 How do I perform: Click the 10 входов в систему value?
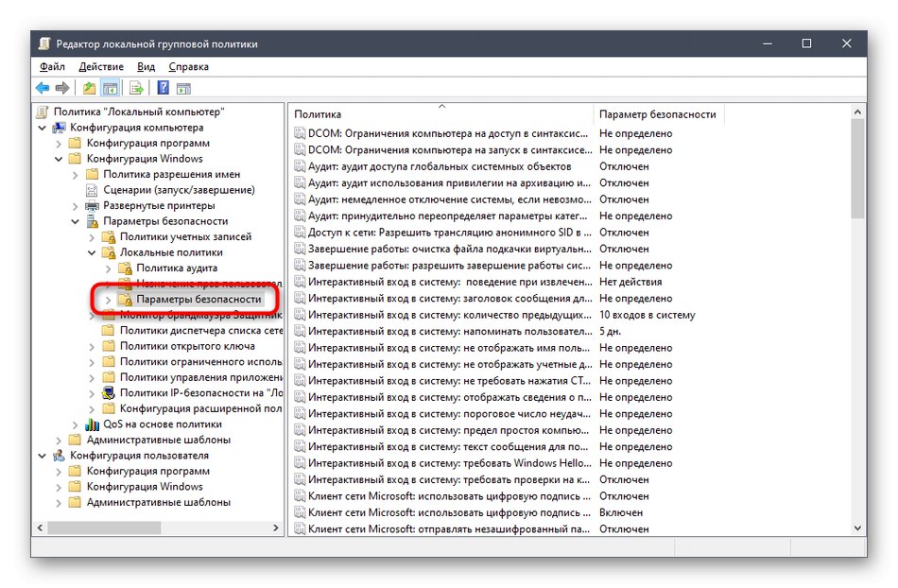tap(648, 315)
